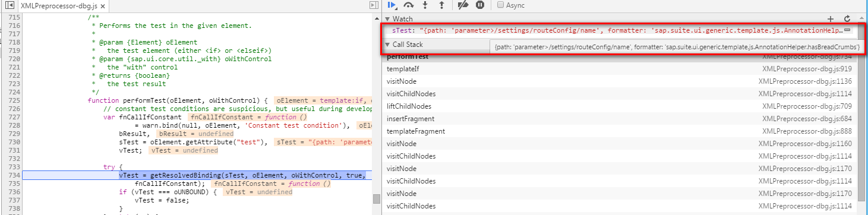The width and height of the screenshot is (868, 215).
Task: Resume script execution with the play icon
Action: [x=392, y=5]
